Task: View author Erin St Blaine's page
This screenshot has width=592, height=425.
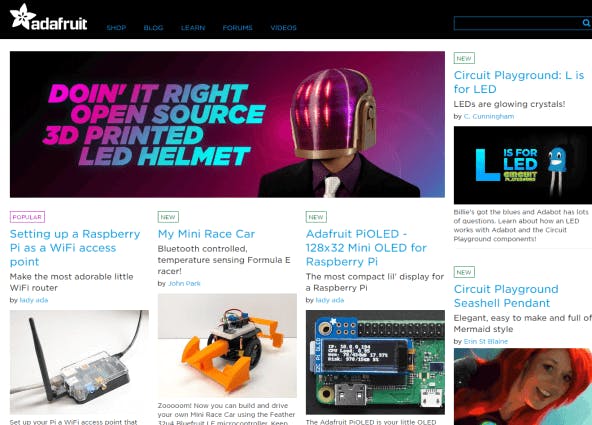Action: coord(486,341)
